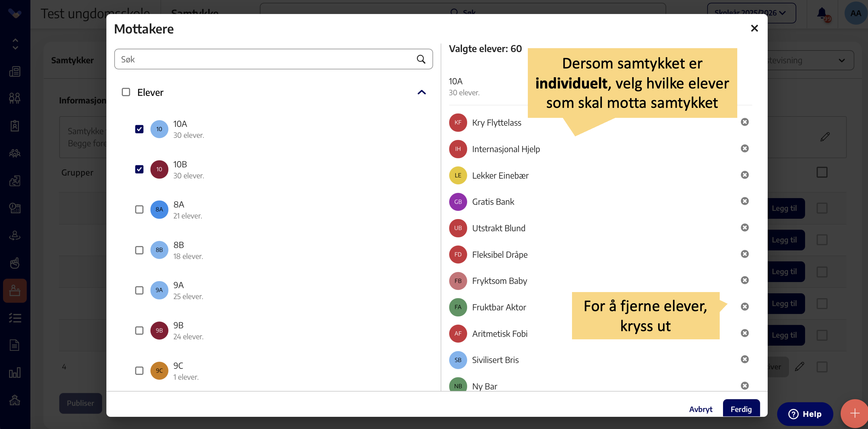
Task: Open the ID badge sidebar icon
Action: 15,126
